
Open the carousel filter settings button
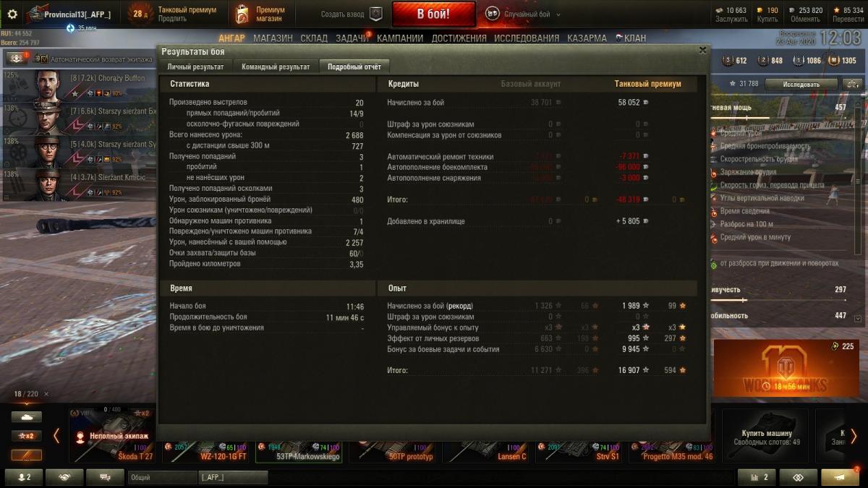point(26,455)
